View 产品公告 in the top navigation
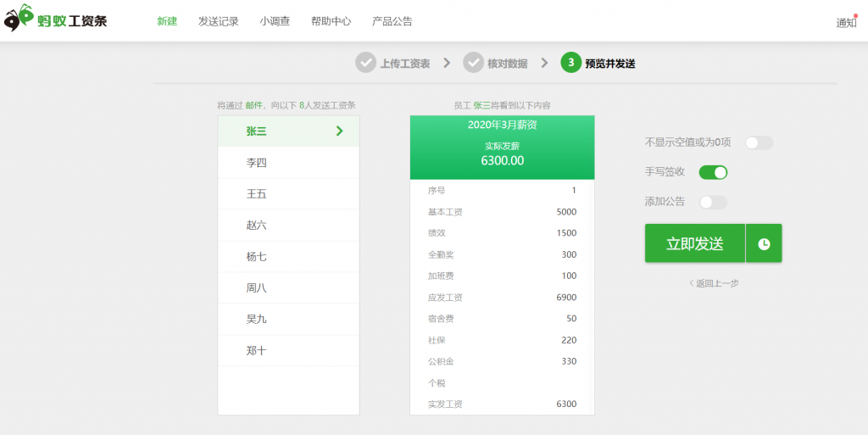 [x=392, y=21]
